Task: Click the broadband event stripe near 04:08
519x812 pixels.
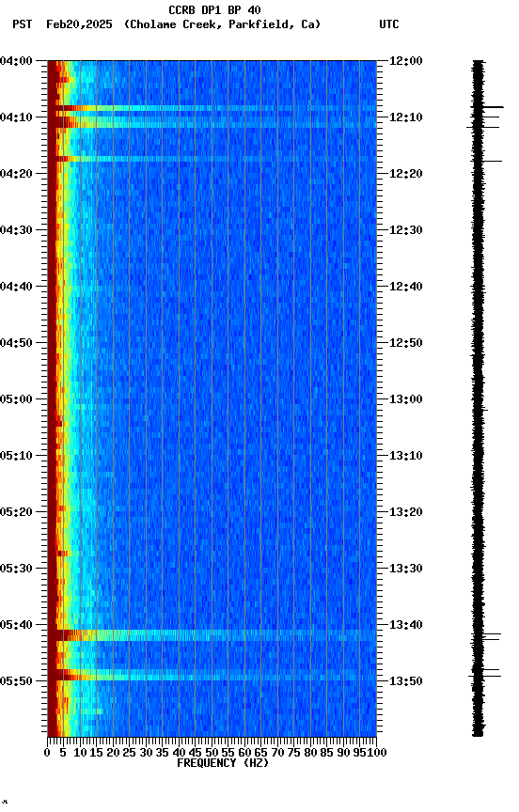Action: pos(212,108)
